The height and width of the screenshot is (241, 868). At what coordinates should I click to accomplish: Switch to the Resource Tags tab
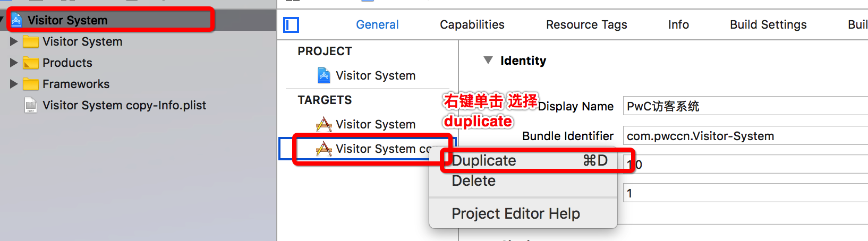coord(586,24)
